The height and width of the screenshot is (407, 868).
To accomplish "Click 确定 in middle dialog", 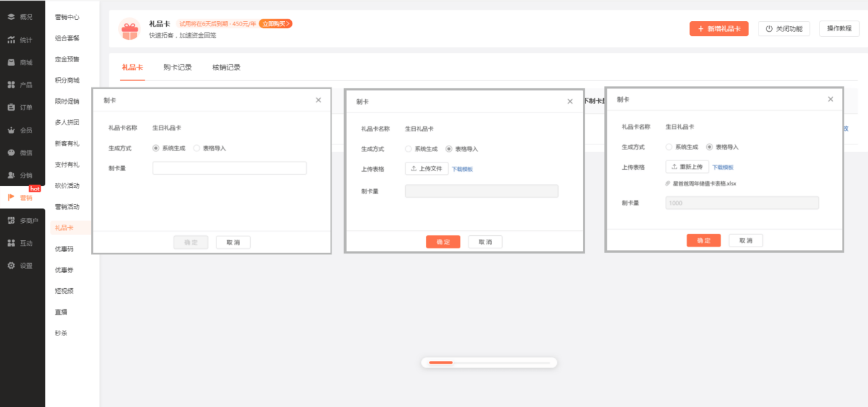I will (x=443, y=242).
